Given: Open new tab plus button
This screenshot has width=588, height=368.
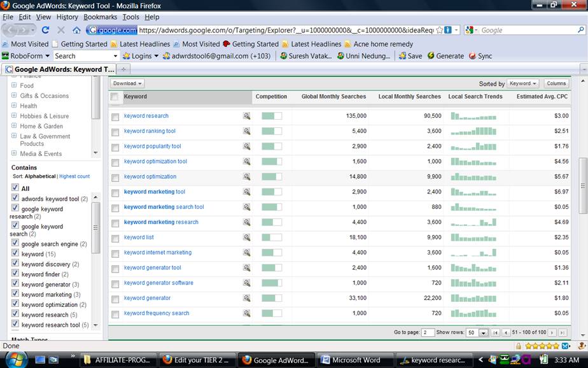Looking at the screenshot, I should [x=123, y=69].
